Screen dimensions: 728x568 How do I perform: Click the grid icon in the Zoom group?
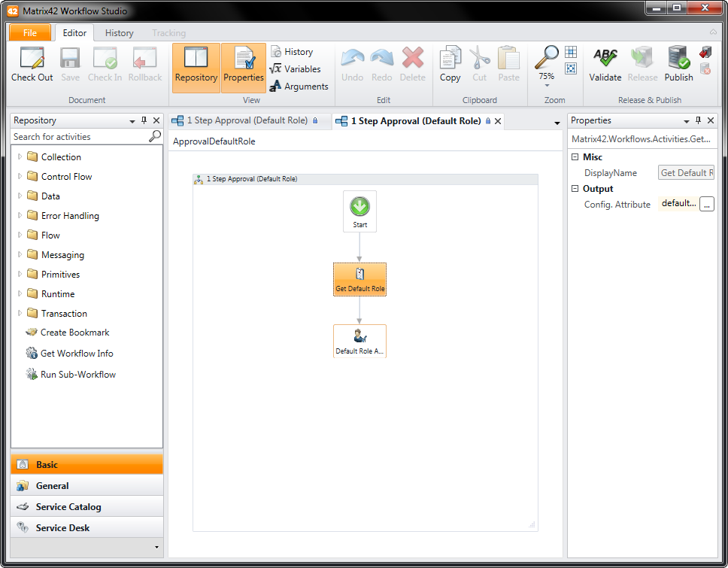pos(571,52)
